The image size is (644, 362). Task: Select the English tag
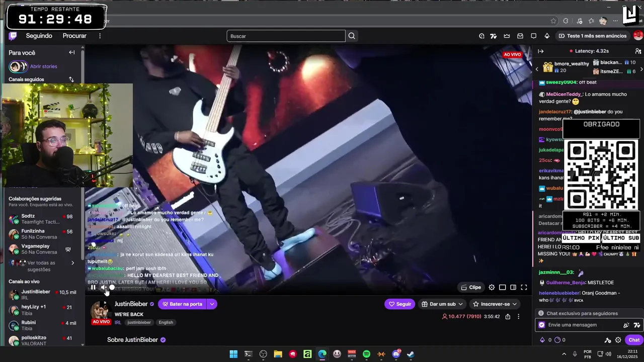(x=166, y=322)
